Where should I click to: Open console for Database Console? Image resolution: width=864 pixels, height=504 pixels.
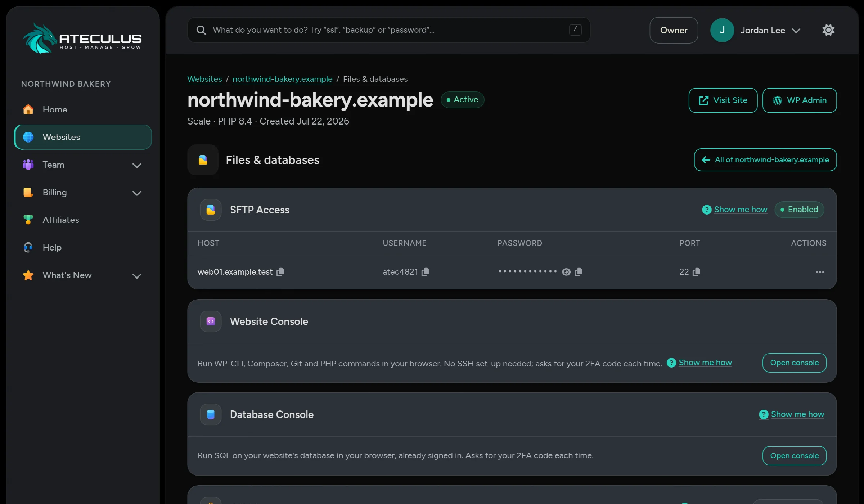[x=795, y=456]
